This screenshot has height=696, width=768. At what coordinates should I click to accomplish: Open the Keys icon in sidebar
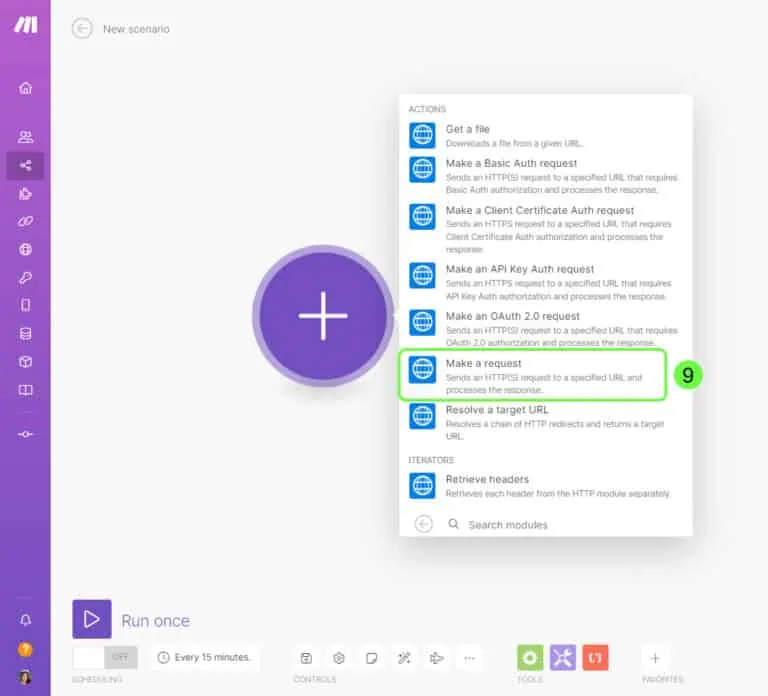(25, 278)
